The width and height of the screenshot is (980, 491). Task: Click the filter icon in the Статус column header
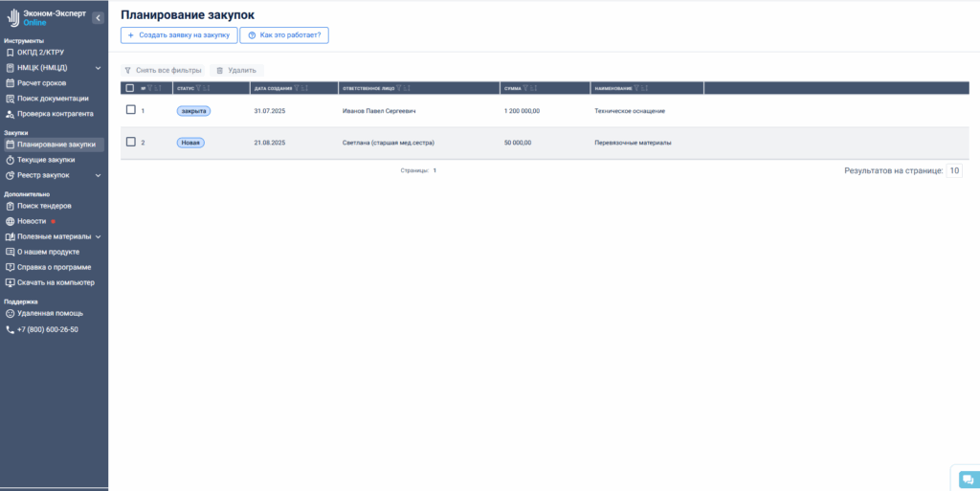[198, 88]
